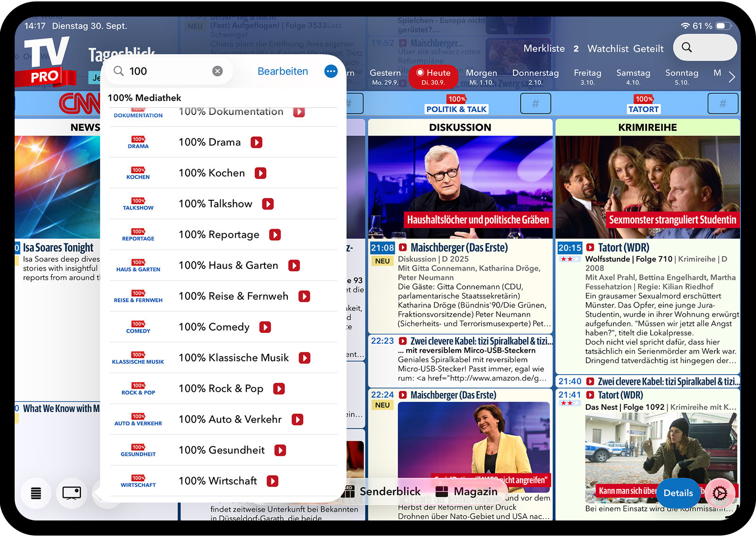
Task: Open the list view icon at bottom left
Action: 36,493
